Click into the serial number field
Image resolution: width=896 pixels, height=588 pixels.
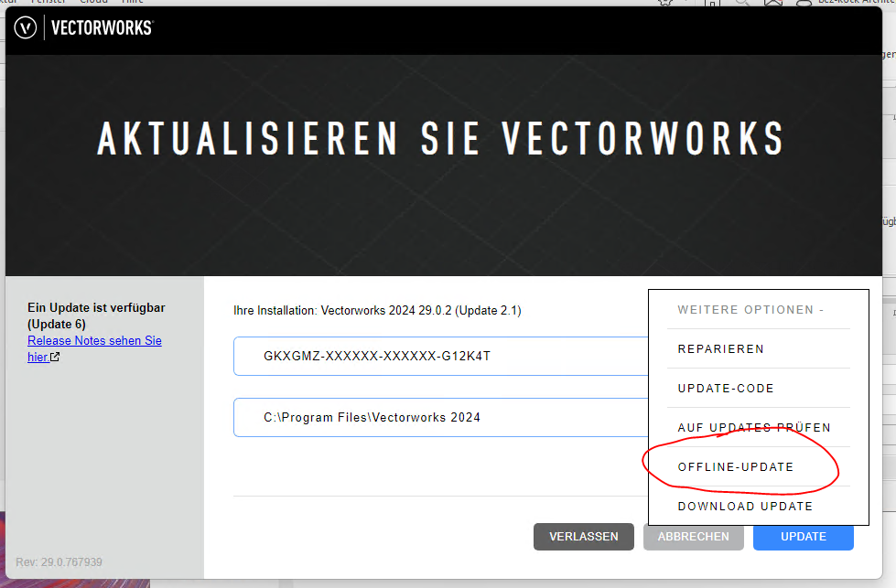pyautogui.click(x=439, y=356)
